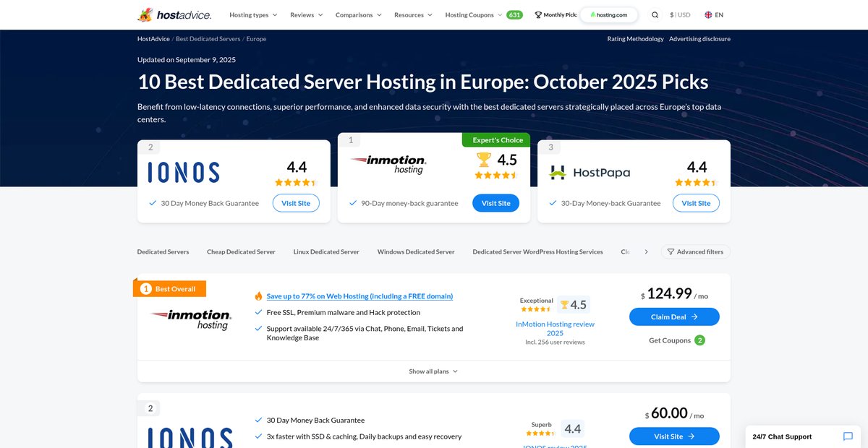Click the Advanced filters button
This screenshot has width=868, height=448.
coord(695,251)
